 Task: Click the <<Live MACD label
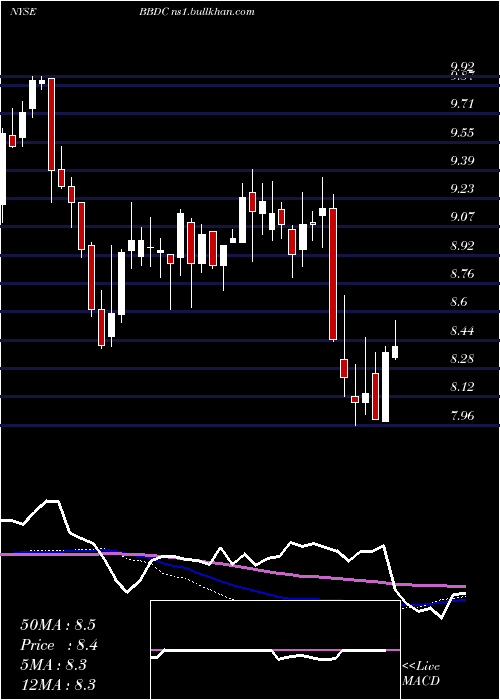coord(421,674)
